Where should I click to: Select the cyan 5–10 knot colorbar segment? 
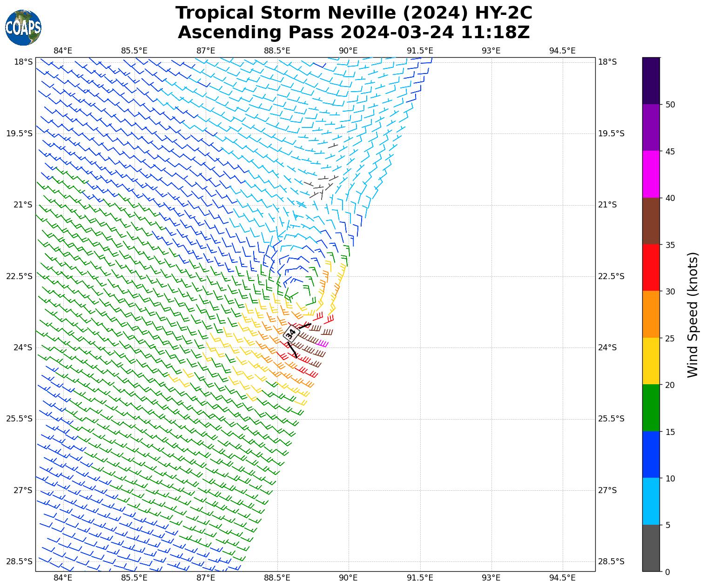[x=651, y=501]
